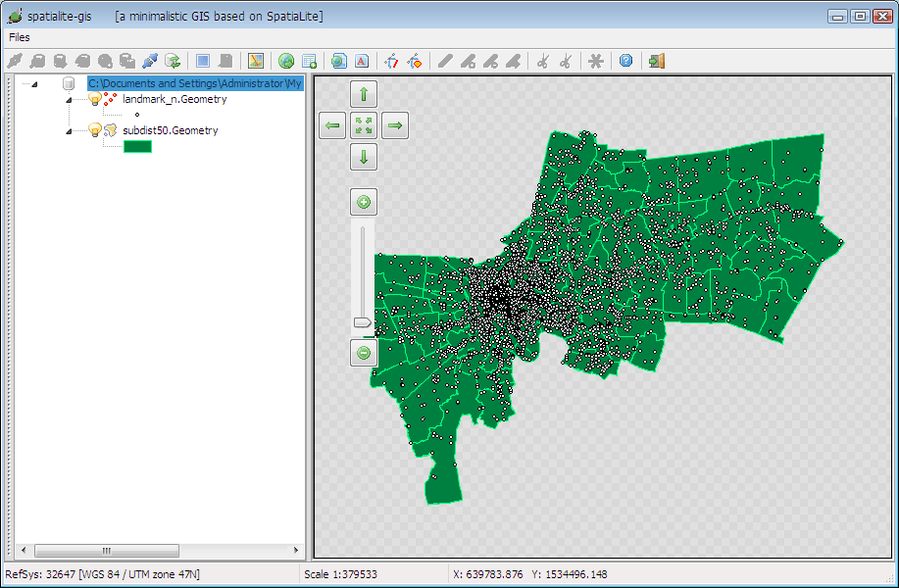Click the map zoom slider handle
The image size is (899, 588).
click(362, 322)
